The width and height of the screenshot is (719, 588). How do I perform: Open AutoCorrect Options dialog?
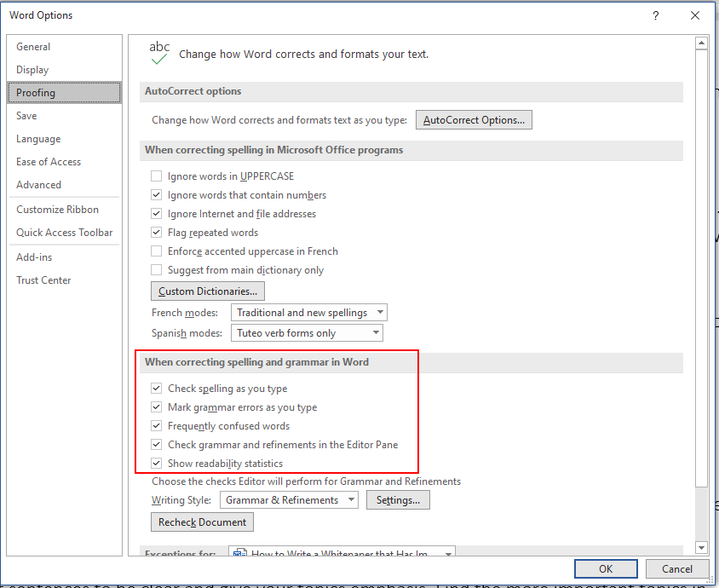point(474,119)
